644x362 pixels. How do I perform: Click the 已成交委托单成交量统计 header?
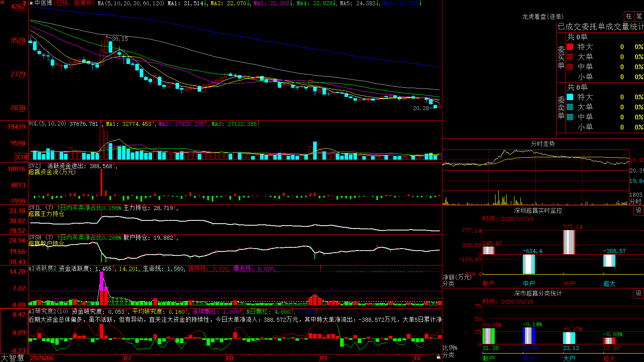coord(601,27)
